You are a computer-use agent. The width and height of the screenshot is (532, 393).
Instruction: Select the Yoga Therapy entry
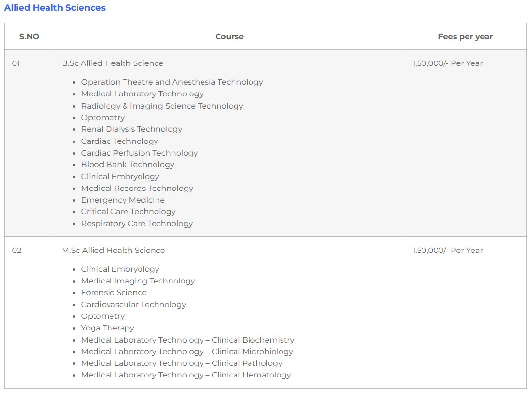click(108, 328)
